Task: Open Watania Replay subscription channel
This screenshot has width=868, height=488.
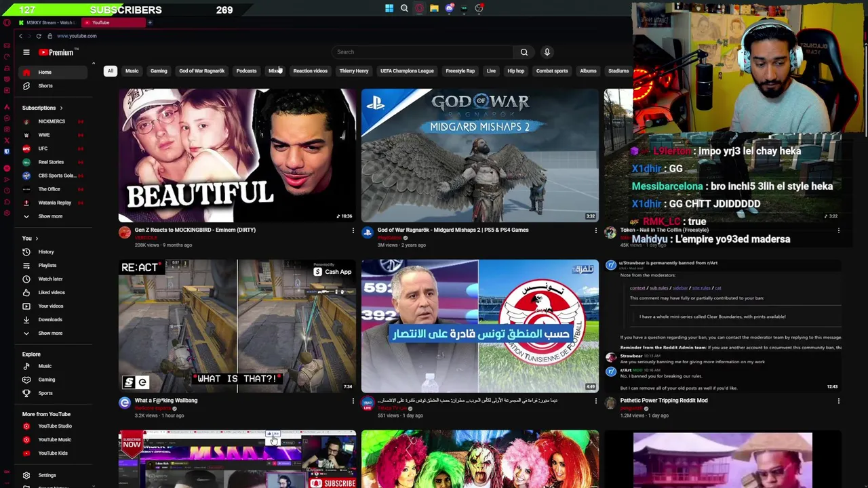Action: [53, 203]
